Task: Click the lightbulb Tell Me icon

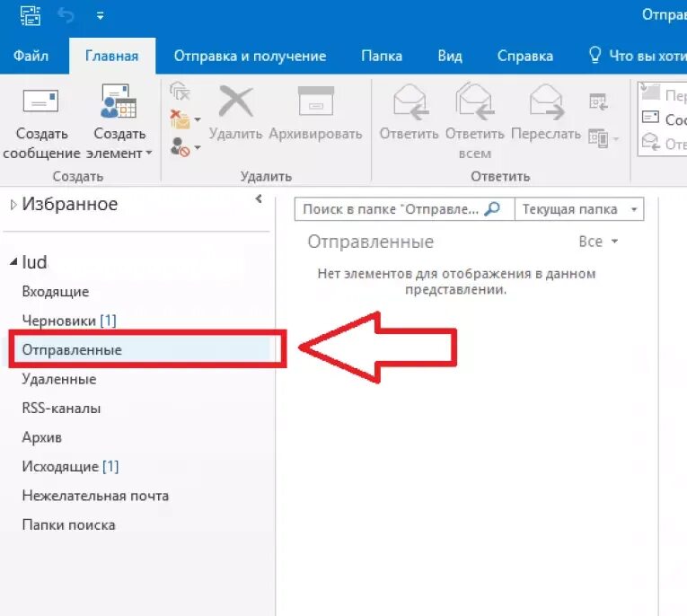Action: pyautogui.click(x=595, y=55)
